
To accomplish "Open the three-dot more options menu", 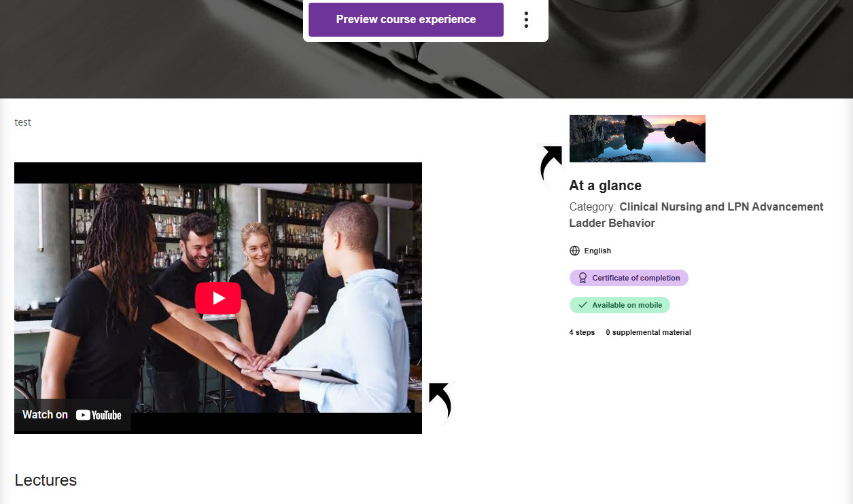I will pos(526,20).
